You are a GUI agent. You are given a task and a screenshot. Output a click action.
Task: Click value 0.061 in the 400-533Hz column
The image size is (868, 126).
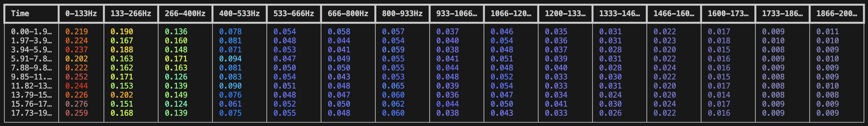(230, 104)
